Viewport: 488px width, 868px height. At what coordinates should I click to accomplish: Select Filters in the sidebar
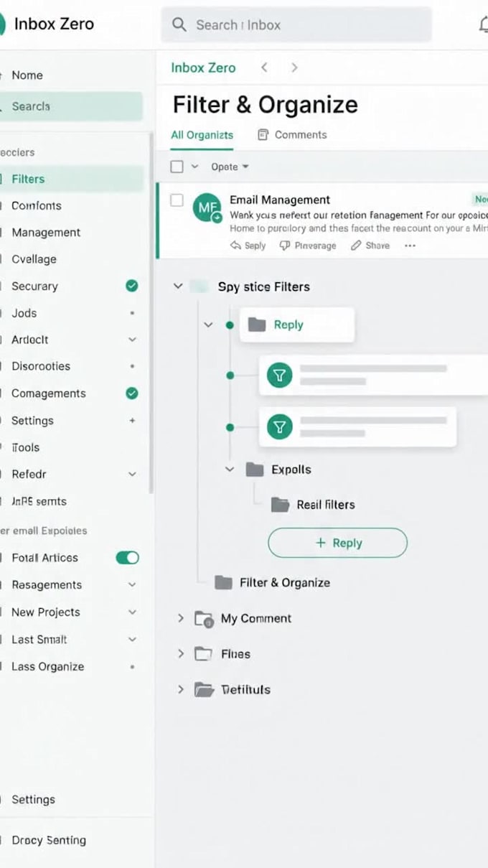point(71,179)
